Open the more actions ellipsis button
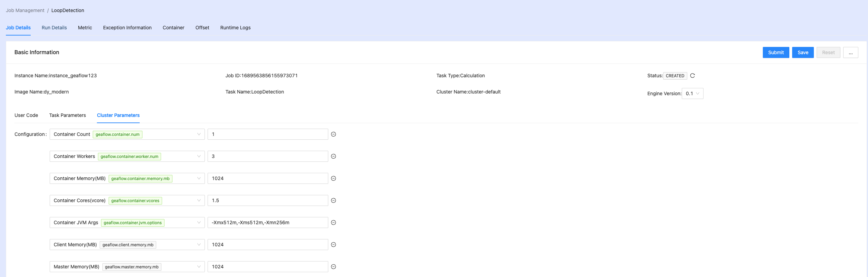This screenshot has height=277, width=868. pyautogui.click(x=850, y=52)
